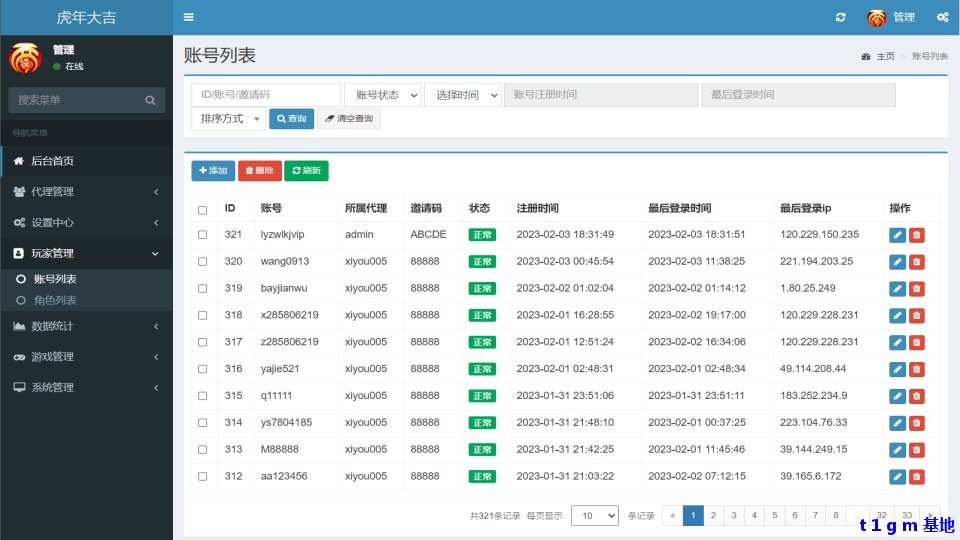
Task: Click the edit icon for account yajie521
Action: click(x=897, y=369)
